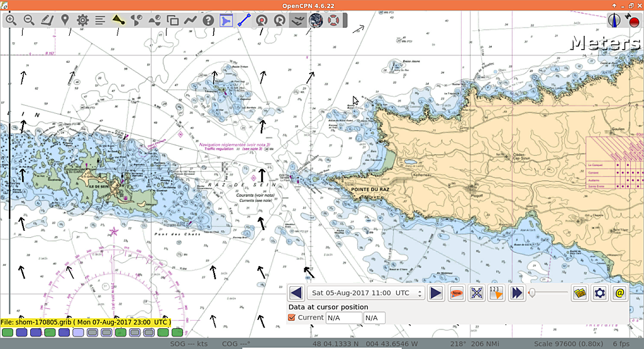Show currents with the toolbar current icon
644x349 pixels.
point(136,19)
